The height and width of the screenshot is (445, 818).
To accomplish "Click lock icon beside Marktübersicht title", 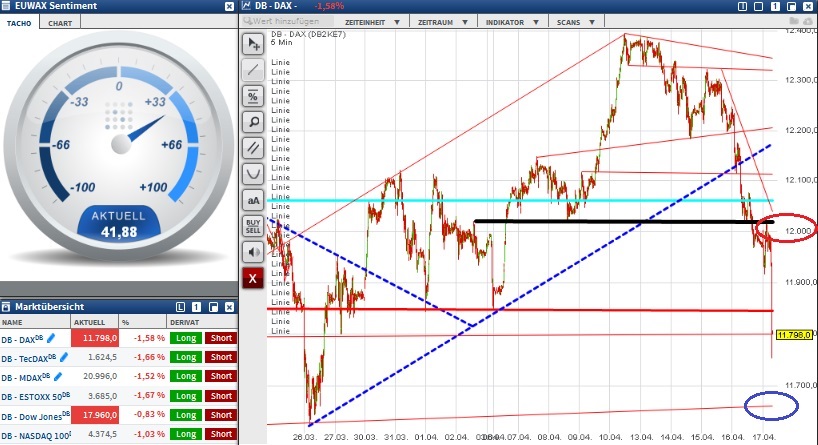I will click(x=6, y=307).
